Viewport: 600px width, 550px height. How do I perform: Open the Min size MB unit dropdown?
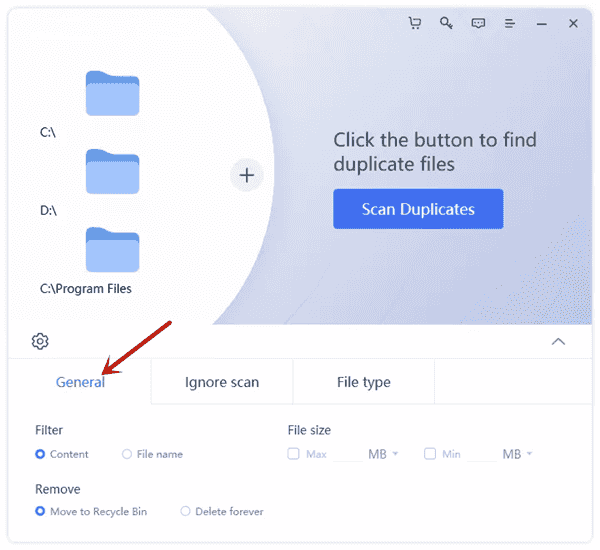518,454
